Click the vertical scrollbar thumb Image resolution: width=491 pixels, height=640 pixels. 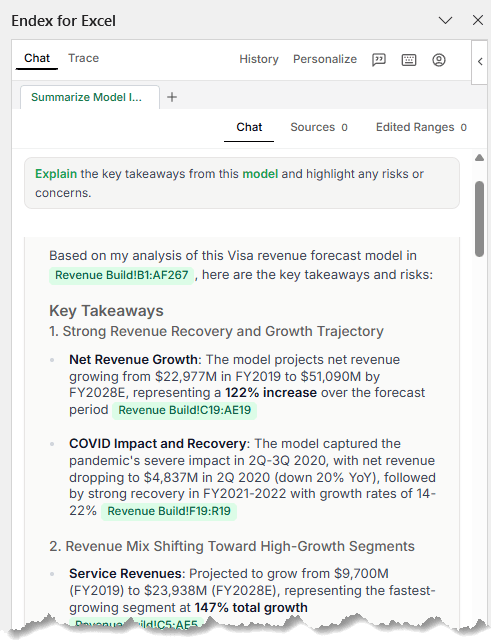tap(480, 219)
